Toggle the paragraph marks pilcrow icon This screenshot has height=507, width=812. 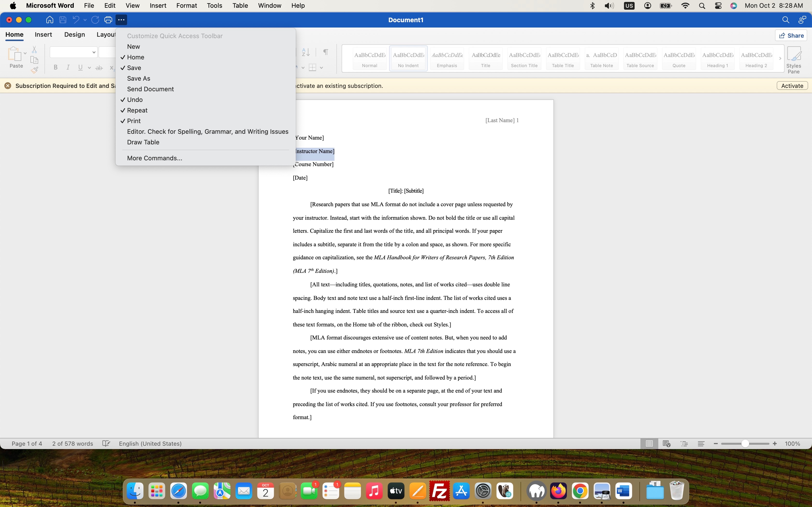tap(326, 52)
